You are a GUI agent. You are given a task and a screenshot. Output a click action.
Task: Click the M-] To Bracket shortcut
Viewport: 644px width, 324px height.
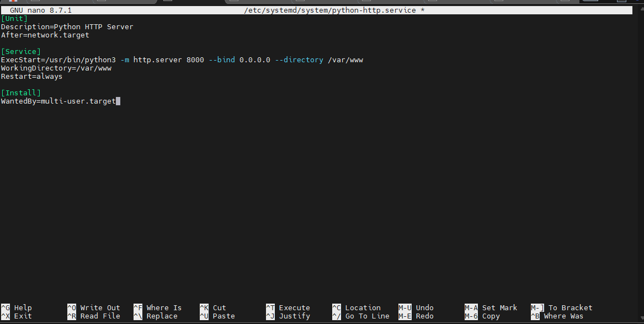[x=561, y=307]
